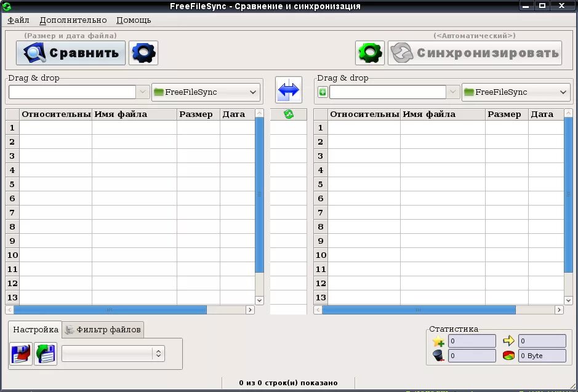Click the Сравнить compare button
Viewport: 578px width, 392px height.
(71, 53)
